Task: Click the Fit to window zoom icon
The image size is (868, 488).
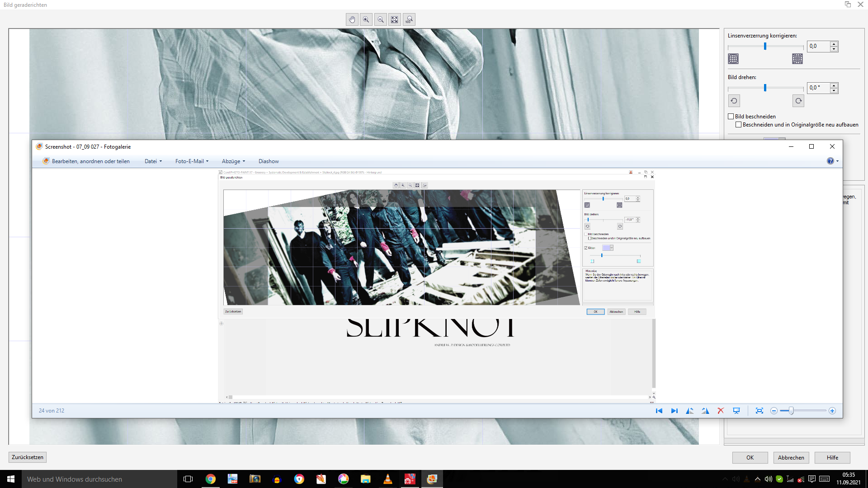Action: coord(395,19)
